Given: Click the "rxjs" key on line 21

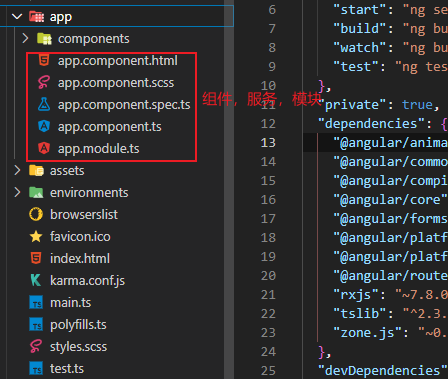Looking at the screenshot, I should point(356,295).
